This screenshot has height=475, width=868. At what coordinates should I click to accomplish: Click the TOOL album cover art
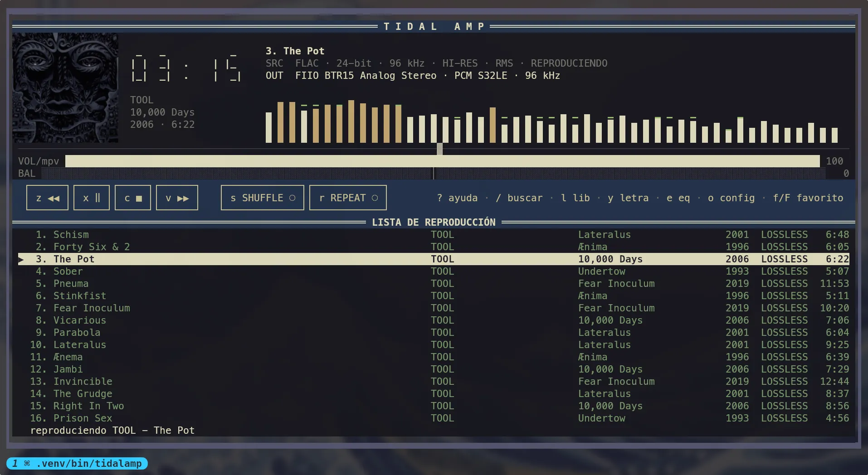(65, 87)
